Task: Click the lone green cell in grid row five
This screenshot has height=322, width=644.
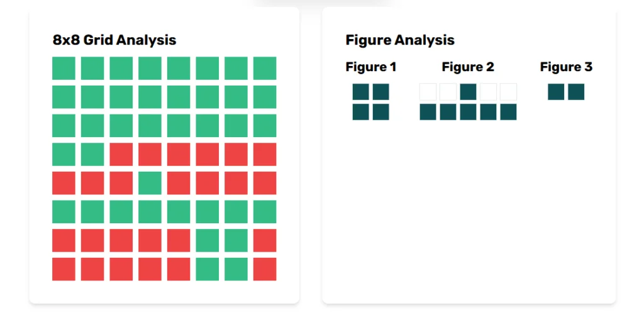Action: coord(150,183)
